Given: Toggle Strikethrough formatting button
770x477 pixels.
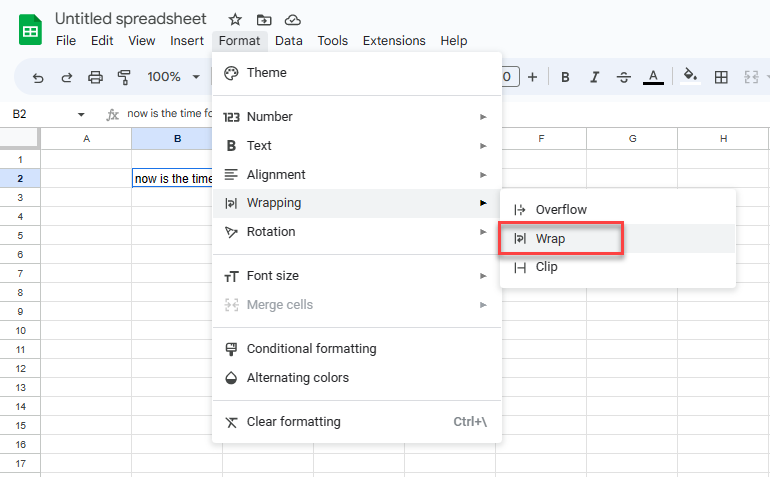Looking at the screenshot, I should point(624,77).
